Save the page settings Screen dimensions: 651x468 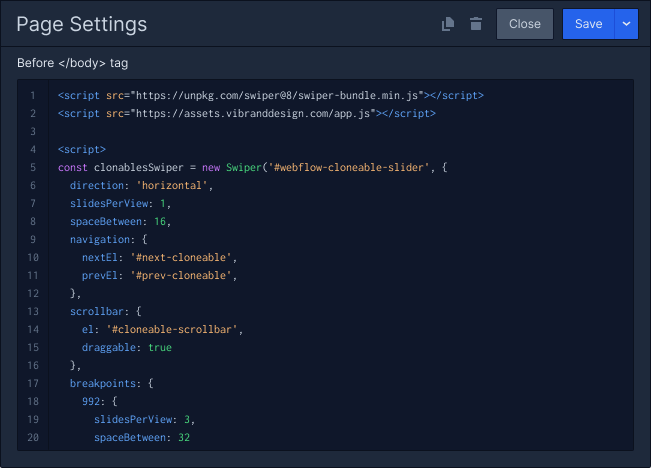pos(588,24)
